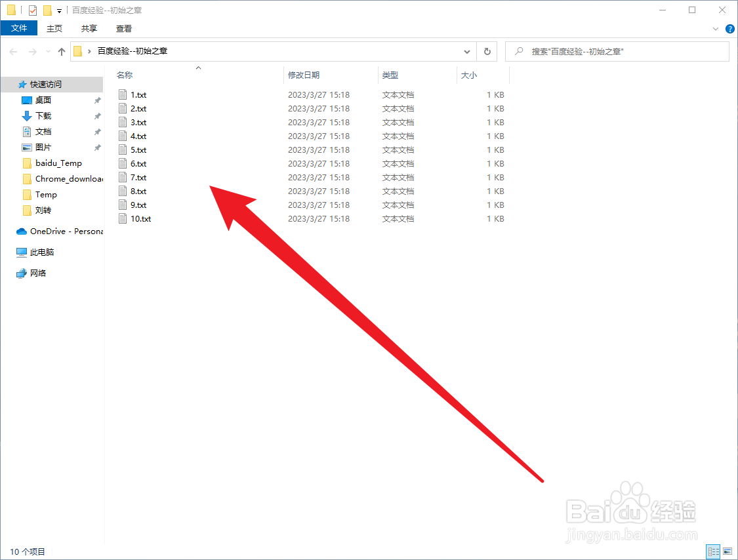Viewport: 738px width, 560px height.
Task: Switch to the Share (共享) ribbon tab
Action: tap(89, 28)
